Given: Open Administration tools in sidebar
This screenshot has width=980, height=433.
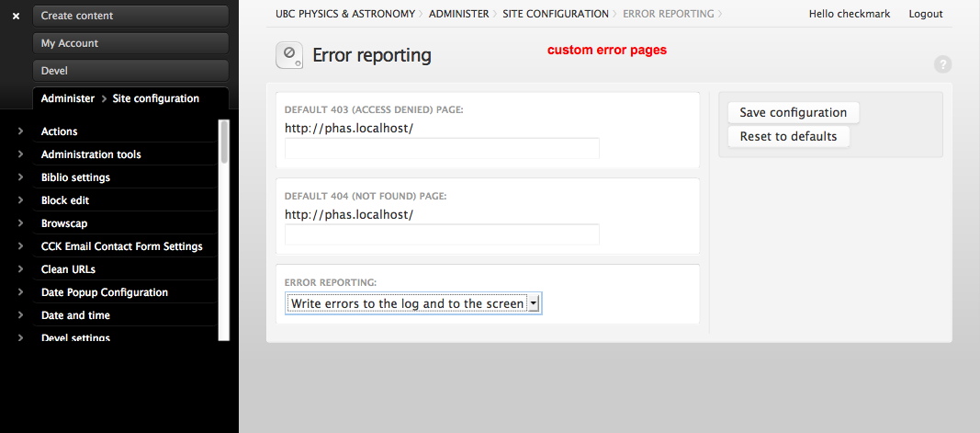Looking at the screenshot, I should 91,154.
